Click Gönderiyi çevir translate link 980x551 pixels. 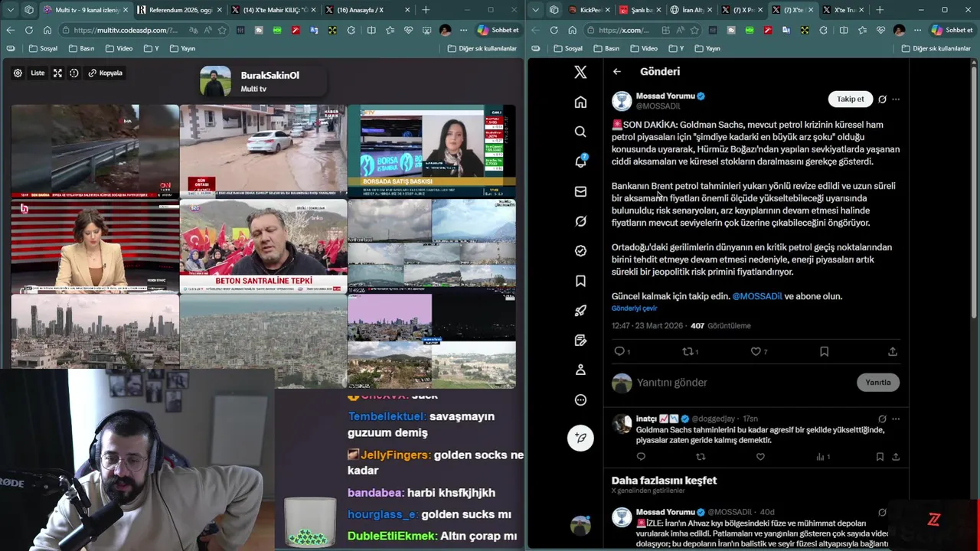[634, 308]
